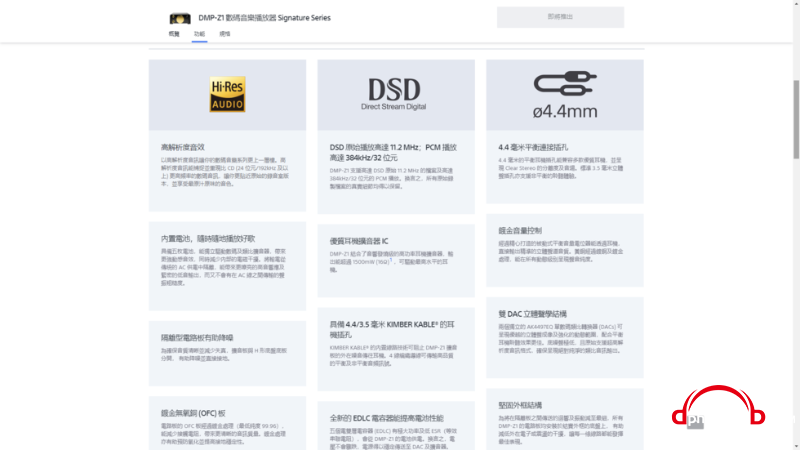Screen dimensions: 800x450
Task: Select the 全新的 EDLC 電容器 heading
Action: (x=387, y=418)
